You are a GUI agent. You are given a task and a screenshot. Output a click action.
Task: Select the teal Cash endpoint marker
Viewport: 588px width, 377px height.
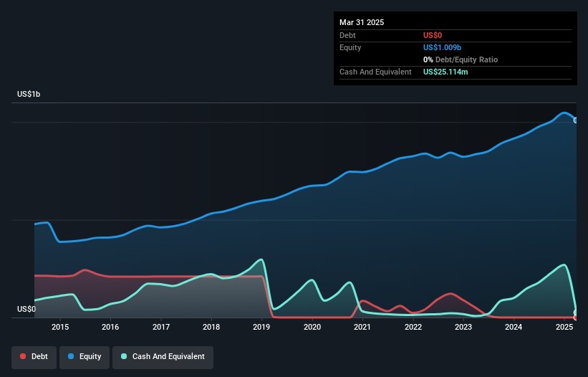pos(576,312)
